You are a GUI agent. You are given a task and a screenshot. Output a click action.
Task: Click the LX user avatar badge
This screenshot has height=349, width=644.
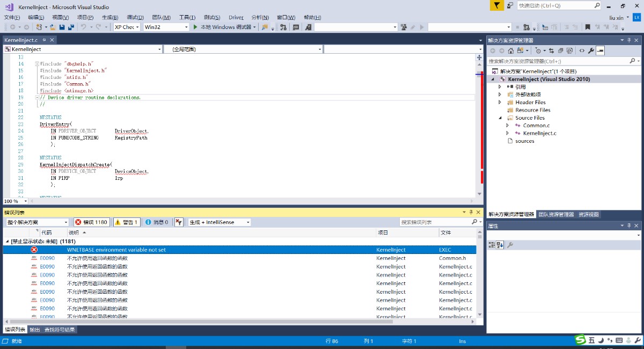(x=636, y=17)
